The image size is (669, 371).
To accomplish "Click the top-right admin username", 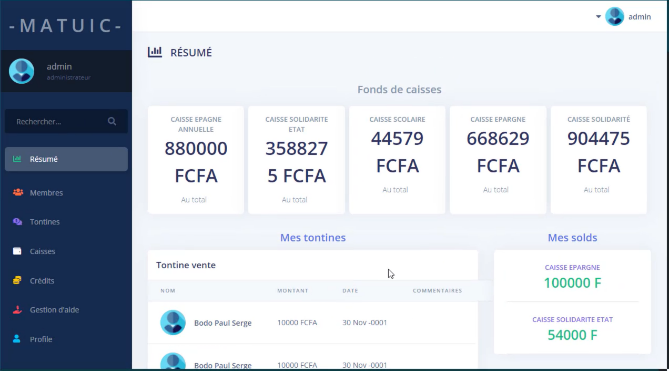I will 640,17.
